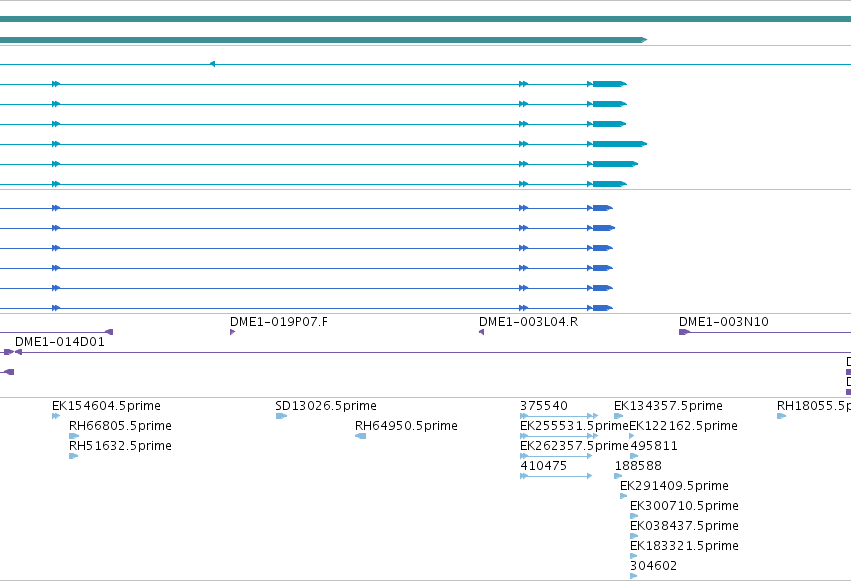Click the 304602 feature label
851x581 pixels.
[653, 566]
